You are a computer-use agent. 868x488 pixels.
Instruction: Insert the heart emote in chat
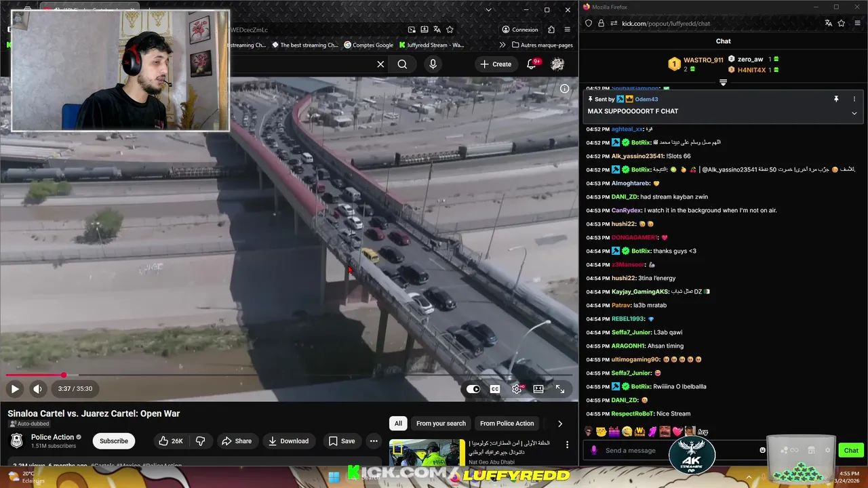(677, 432)
